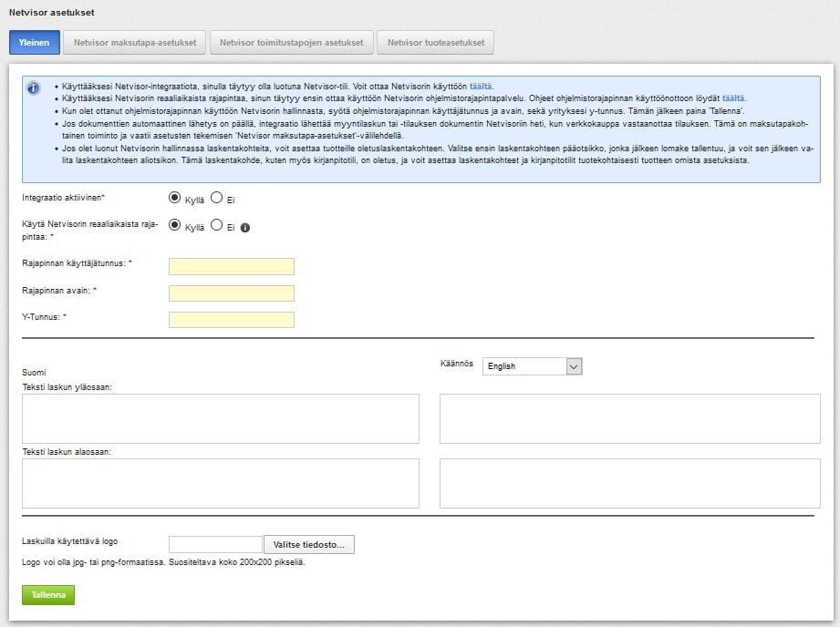Click the English translation textarea for alaosaan
Screen dimensions: 840x627
630,484
